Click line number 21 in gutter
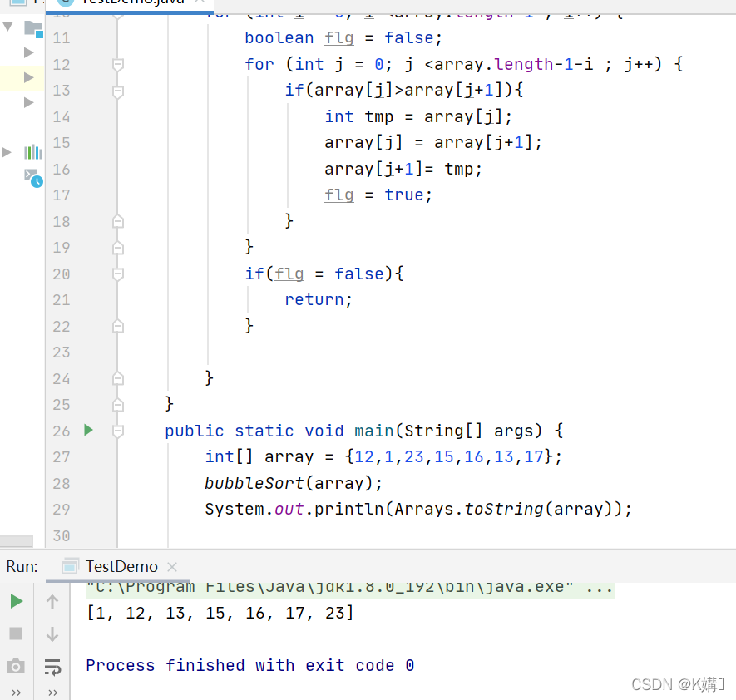 click(x=61, y=300)
